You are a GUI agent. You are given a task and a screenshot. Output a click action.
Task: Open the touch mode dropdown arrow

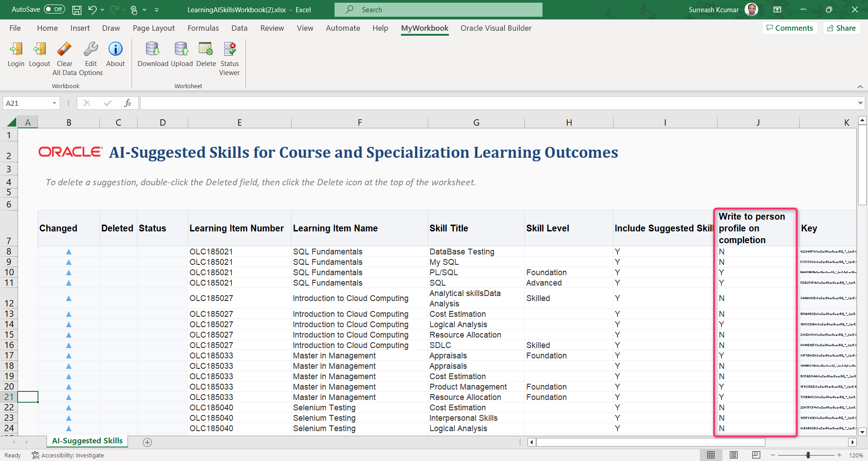pyautogui.click(x=144, y=9)
